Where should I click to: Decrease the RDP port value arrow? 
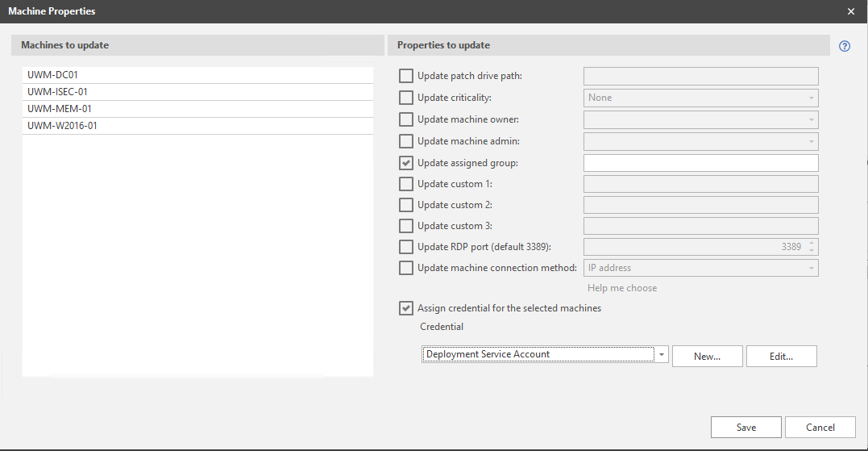[x=812, y=250]
